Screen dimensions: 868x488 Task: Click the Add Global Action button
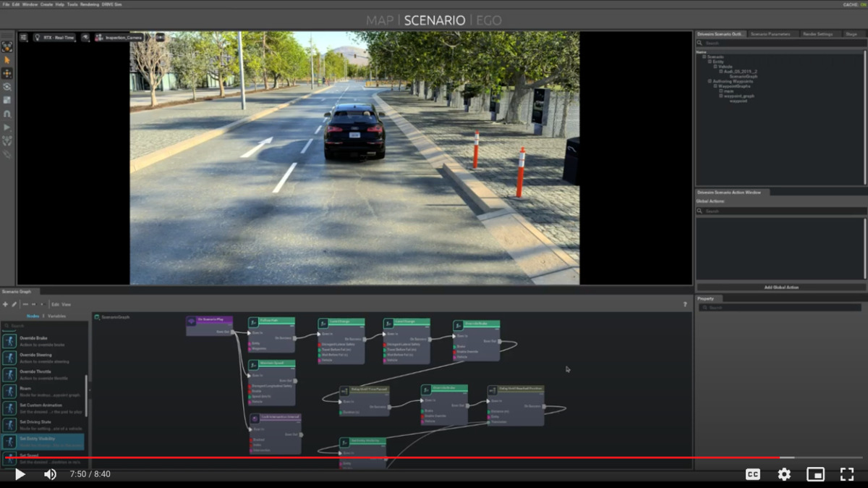tap(781, 287)
